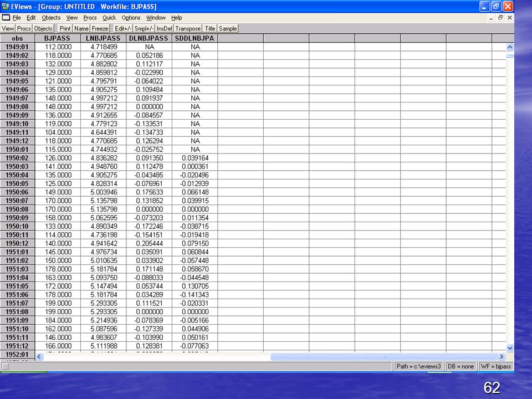Viewport: 532px width, 399px height.
Task: Select the BJPASS column header
Action: tap(57, 38)
